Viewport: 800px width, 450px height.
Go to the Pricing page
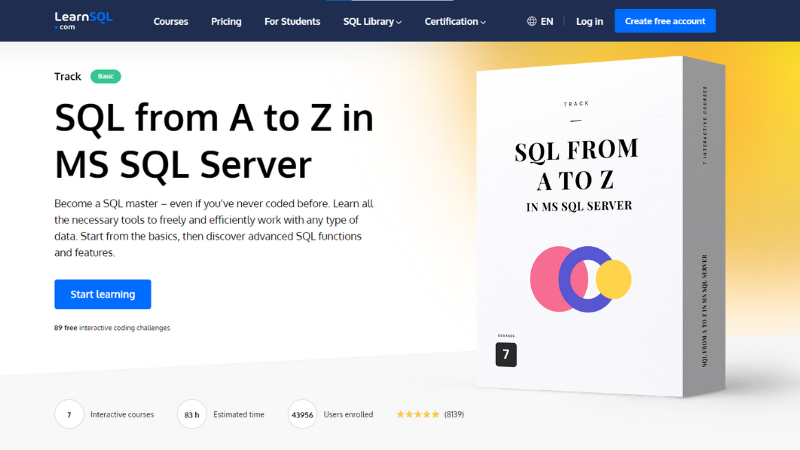tap(226, 21)
